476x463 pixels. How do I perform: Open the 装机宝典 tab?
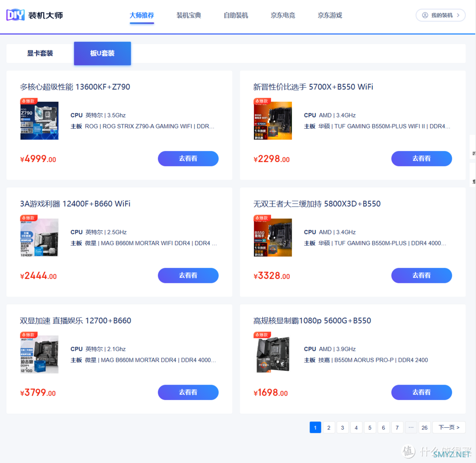(189, 15)
